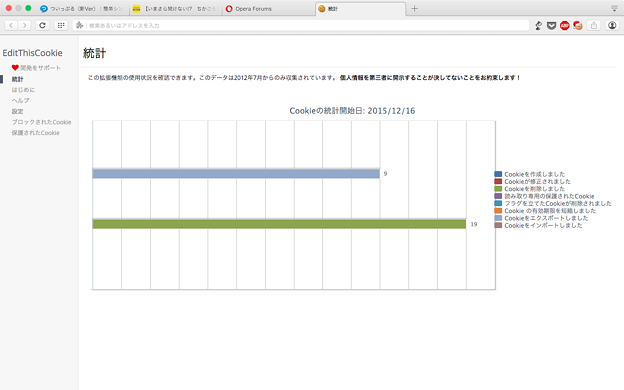Click the share page toolbar icon
The width and height of the screenshot is (624, 390).
594,25
